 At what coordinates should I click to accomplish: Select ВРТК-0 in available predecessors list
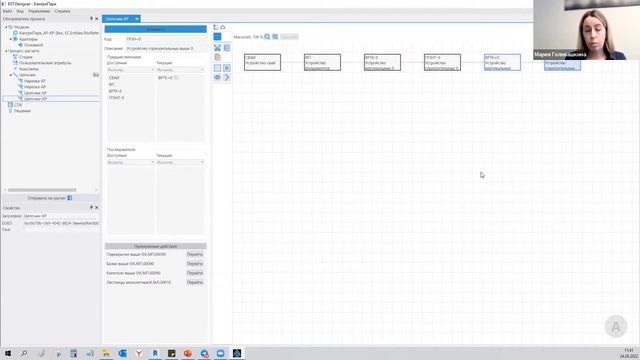point(116,91)
